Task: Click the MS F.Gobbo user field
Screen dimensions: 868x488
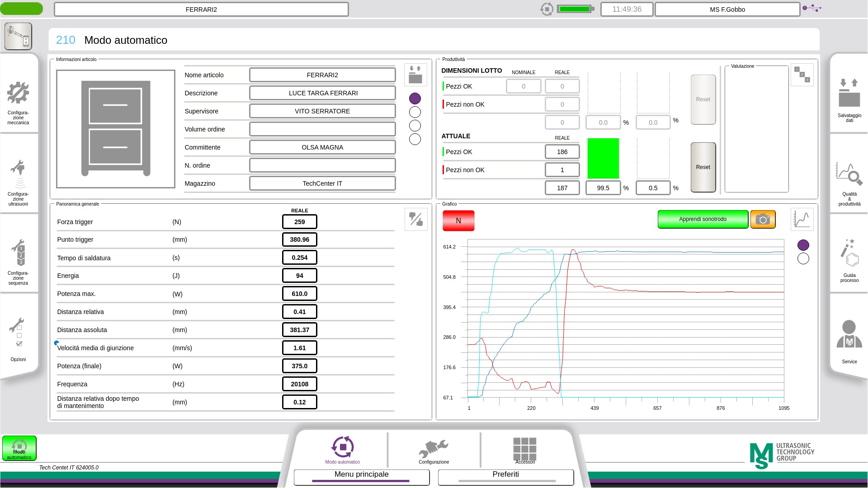Action: click(727, 9)
